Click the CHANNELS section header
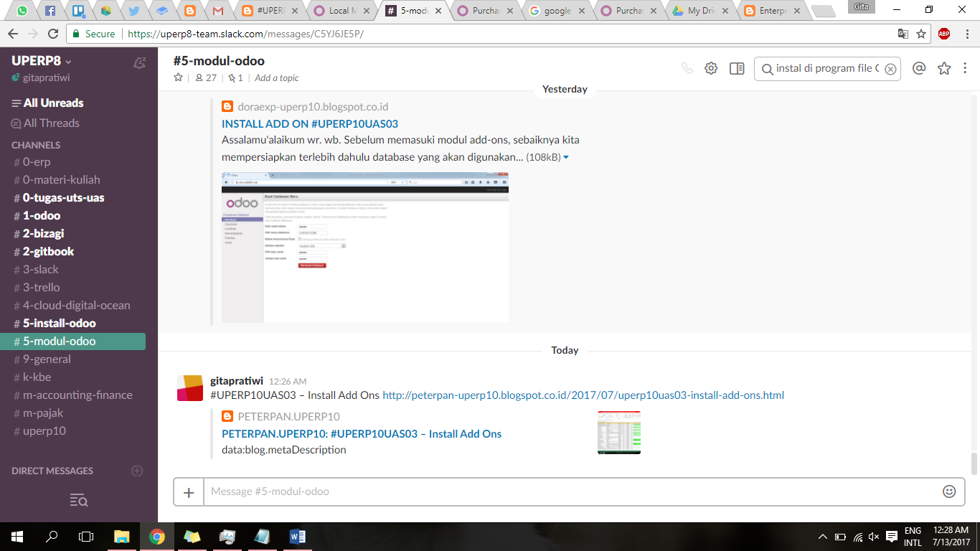980x551 pixels. click(36, 145)
